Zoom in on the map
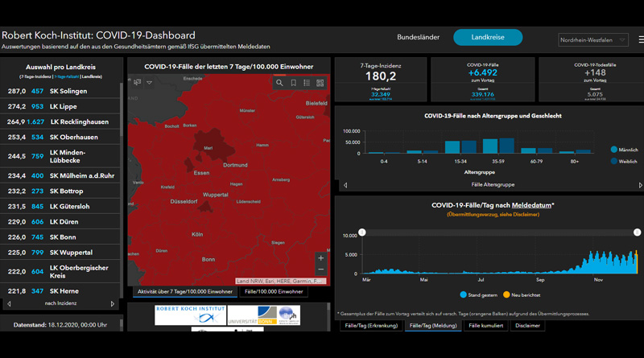This screenshot has width=644, height=358. pyautogui.click(x=320, y=258)
